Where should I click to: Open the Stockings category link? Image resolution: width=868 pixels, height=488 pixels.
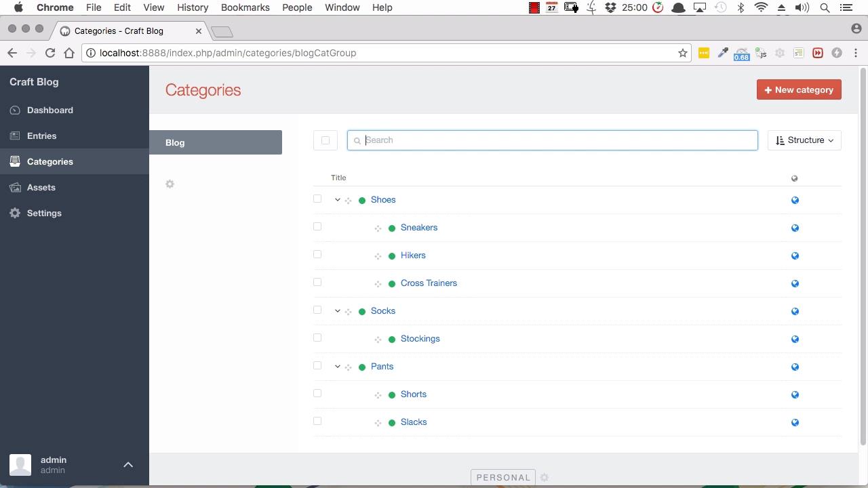click(420, 339)
